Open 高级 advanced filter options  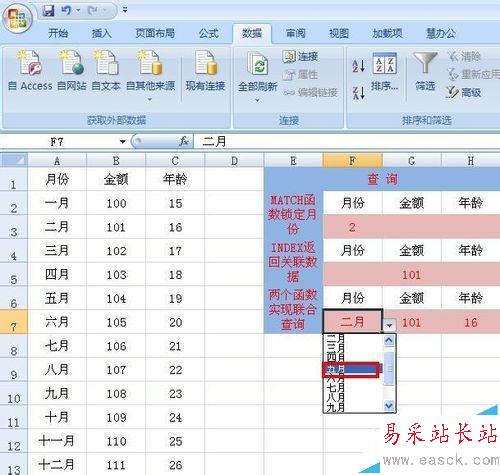(464, 92)
